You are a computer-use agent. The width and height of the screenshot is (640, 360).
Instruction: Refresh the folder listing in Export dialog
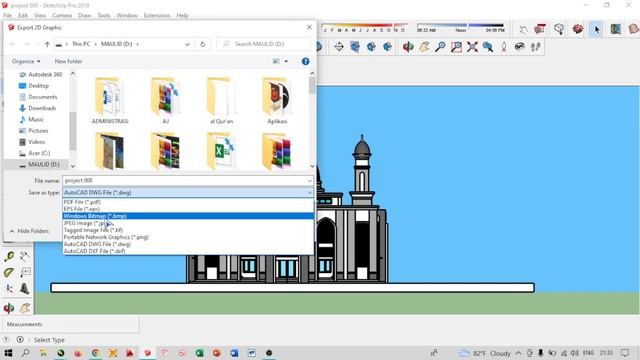pyautogui.click(x=202, y=44)
